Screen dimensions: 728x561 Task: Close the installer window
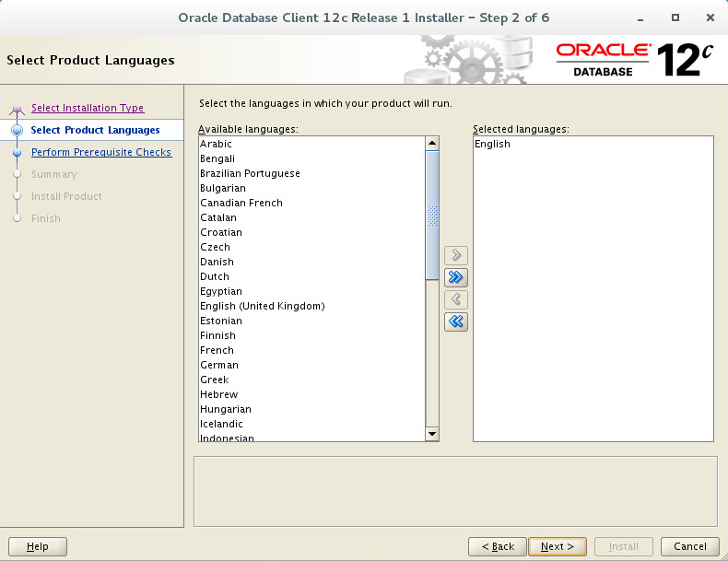(710, 18)
